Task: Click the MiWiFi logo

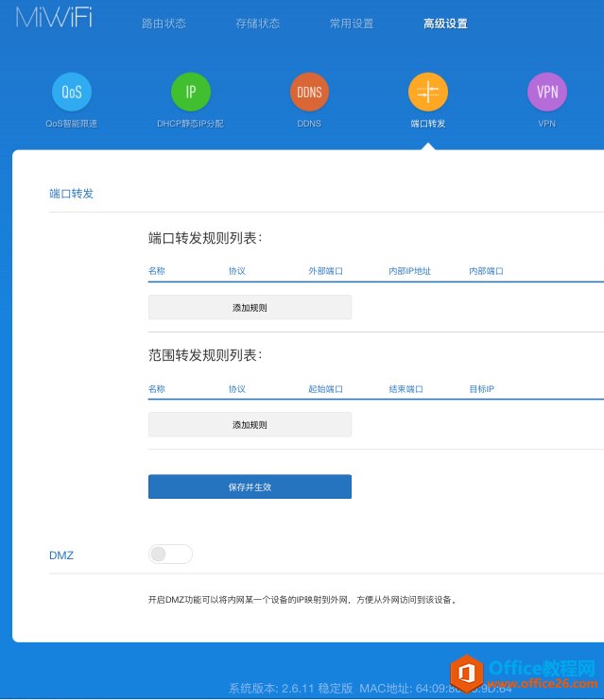Action: 54,18
